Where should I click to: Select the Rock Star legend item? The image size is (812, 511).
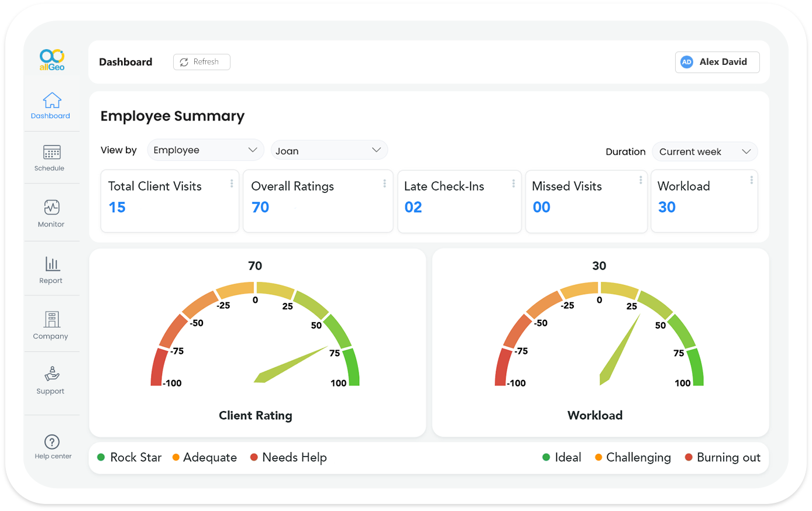[129, 457]
